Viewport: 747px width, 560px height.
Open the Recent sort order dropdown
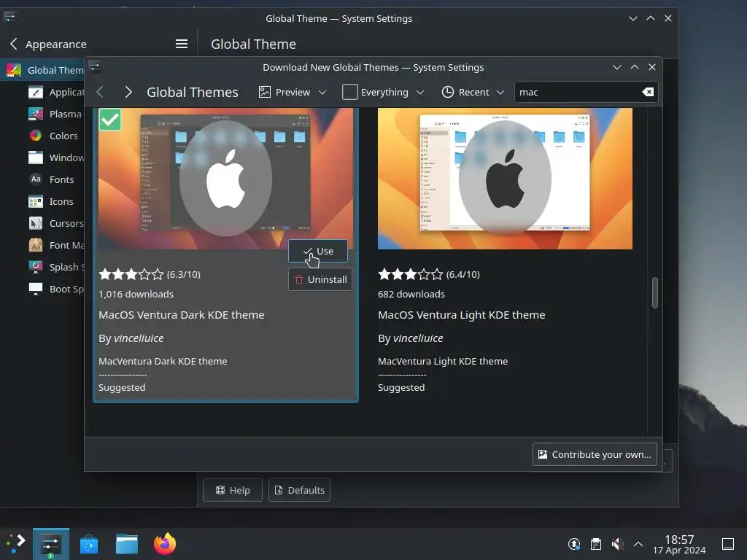coord(473,92)
